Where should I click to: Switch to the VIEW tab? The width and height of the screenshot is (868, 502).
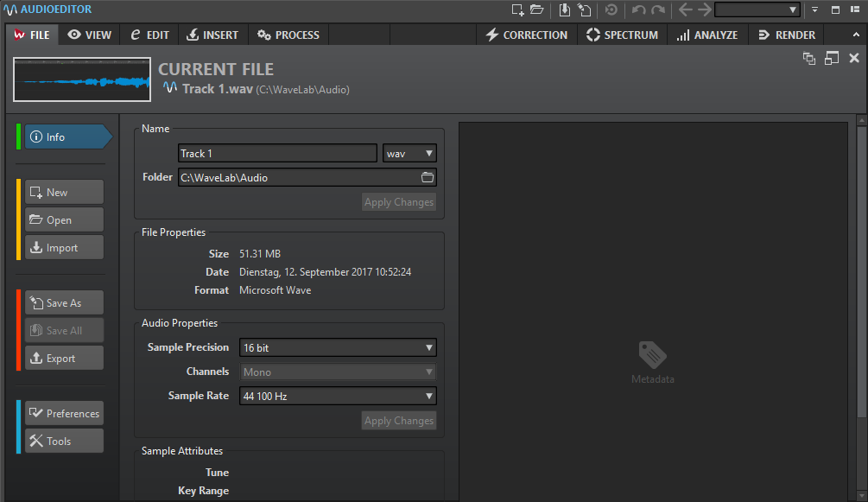(x=90, y=35)
